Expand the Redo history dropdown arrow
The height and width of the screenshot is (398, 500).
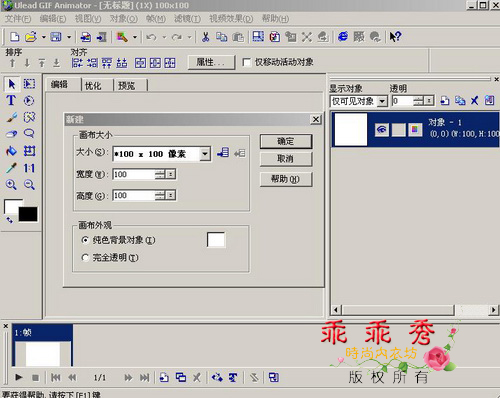coord(189,37)
